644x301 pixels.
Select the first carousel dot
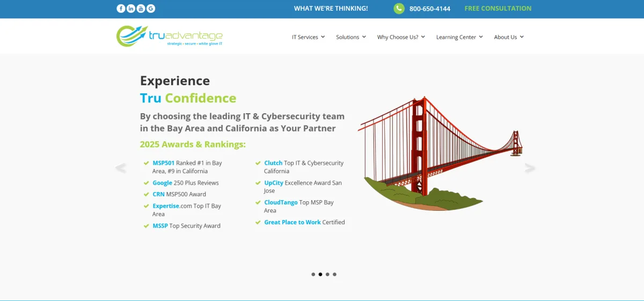(x=313, y=274)
